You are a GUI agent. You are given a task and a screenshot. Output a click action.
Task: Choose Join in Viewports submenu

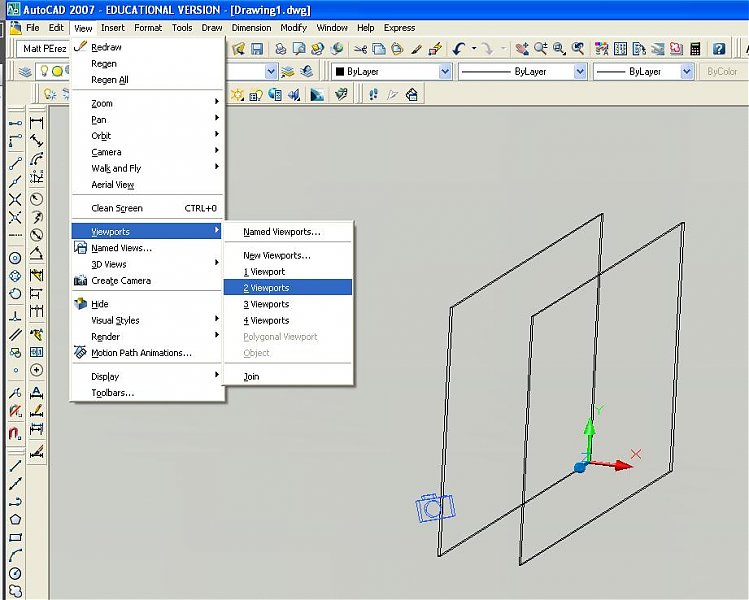[288, 376]
